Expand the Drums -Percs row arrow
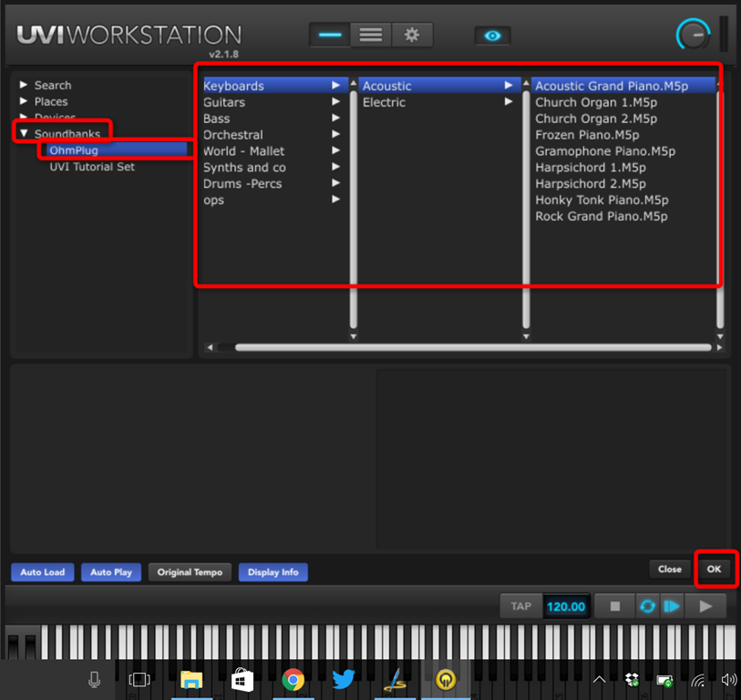This screenshot has width=741, height=700. click(335, 183)
